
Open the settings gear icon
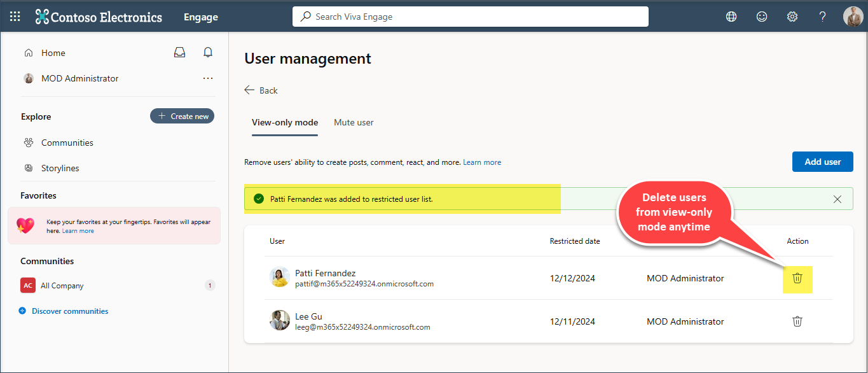coord(792,17)
